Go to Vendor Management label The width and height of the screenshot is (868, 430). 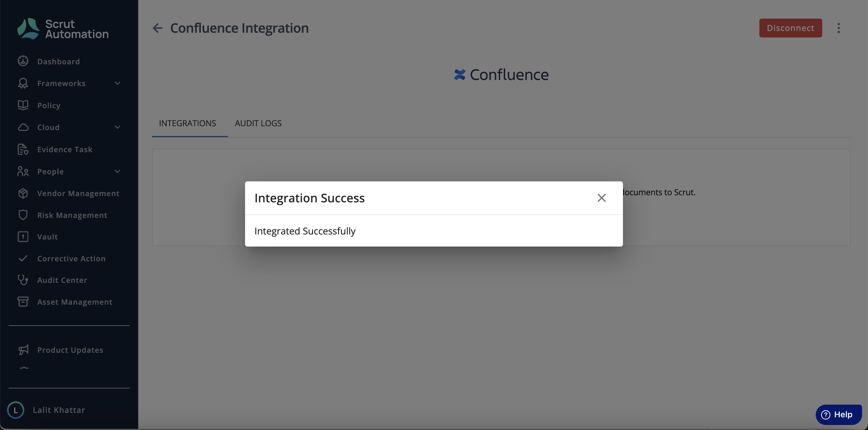click(78, 193)
